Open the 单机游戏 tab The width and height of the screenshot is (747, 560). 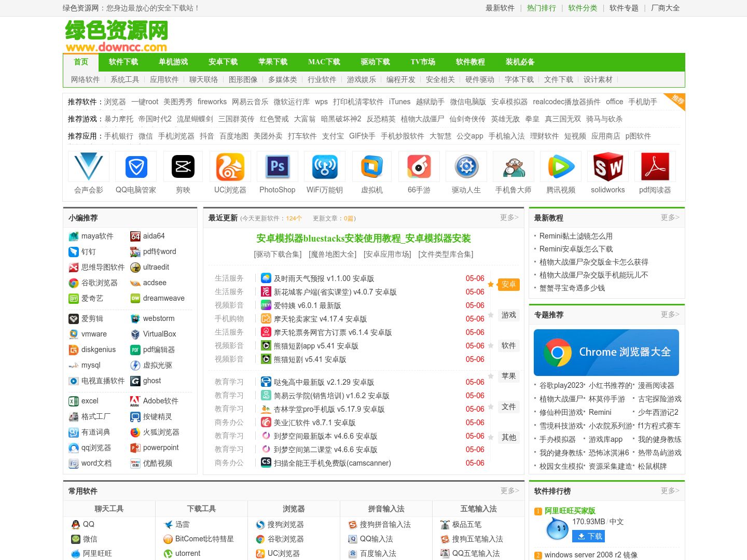[x=173, y=62]
